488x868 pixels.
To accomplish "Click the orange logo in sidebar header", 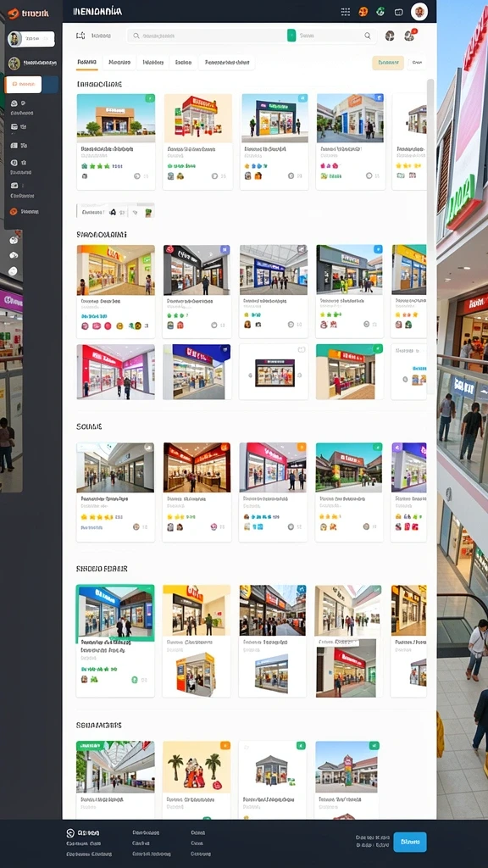I will [14, 14].
